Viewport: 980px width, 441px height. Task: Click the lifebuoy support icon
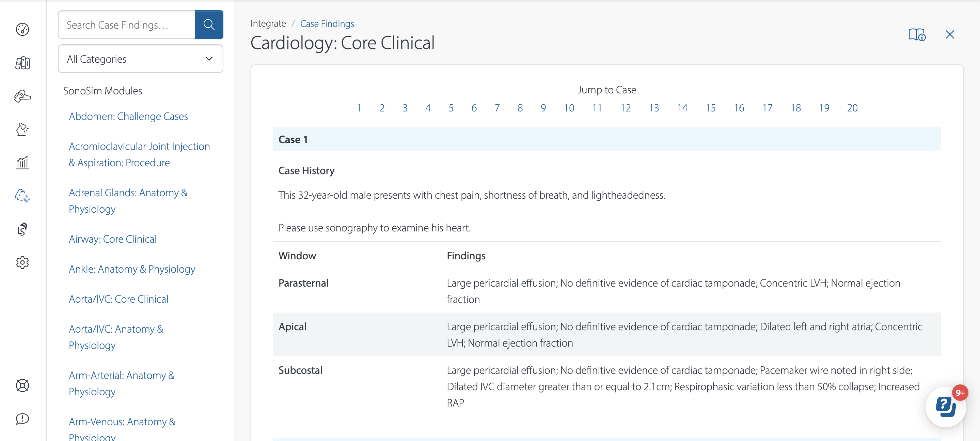click(x=22, y=385)
